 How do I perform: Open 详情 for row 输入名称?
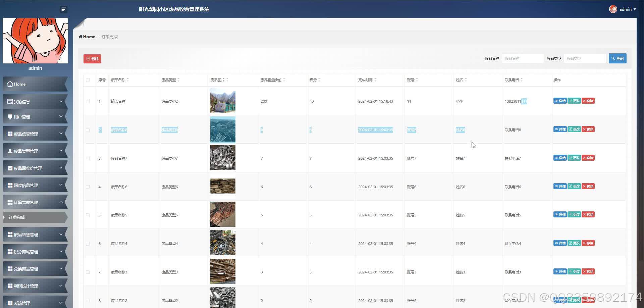pos(560,101)
